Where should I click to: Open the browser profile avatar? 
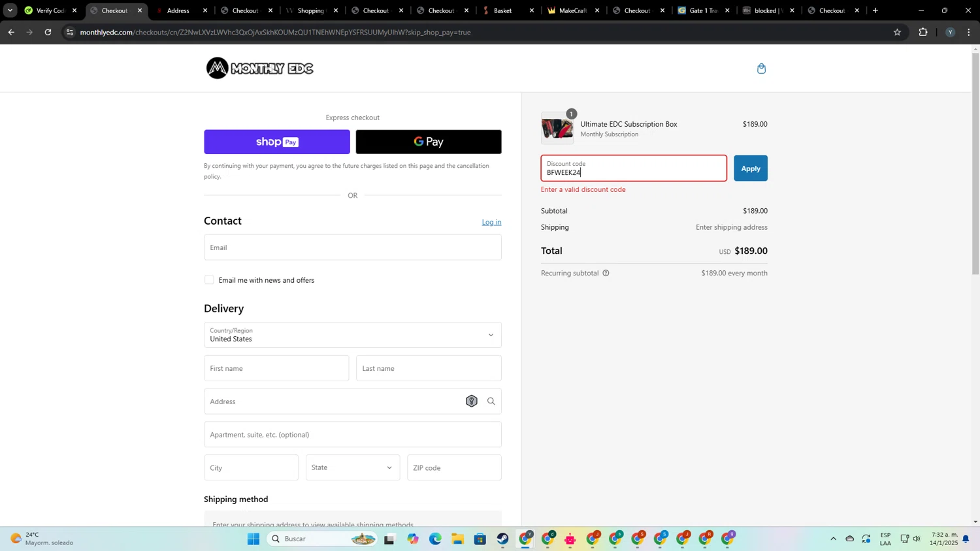coord(950,32)
